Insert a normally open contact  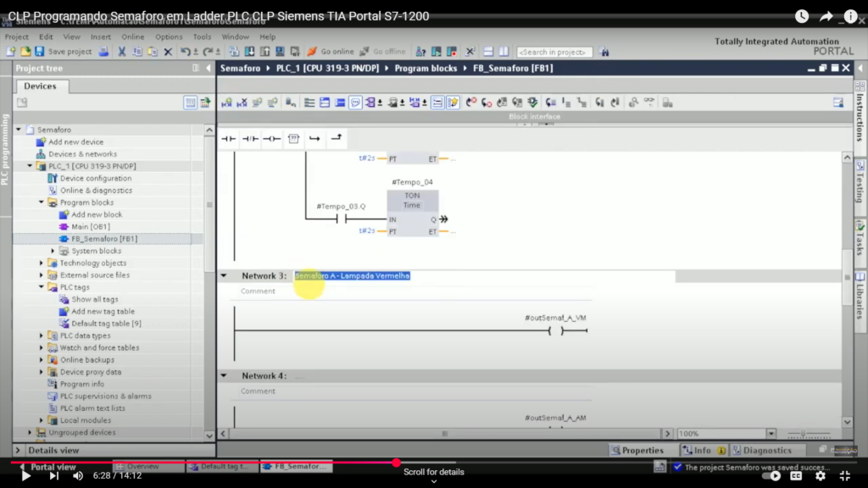[x=228, y=139]
